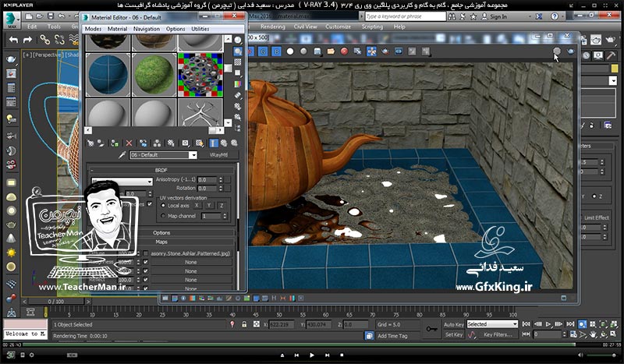Expand the Options rollout
The image size is (624, 364).
[161, 233]
